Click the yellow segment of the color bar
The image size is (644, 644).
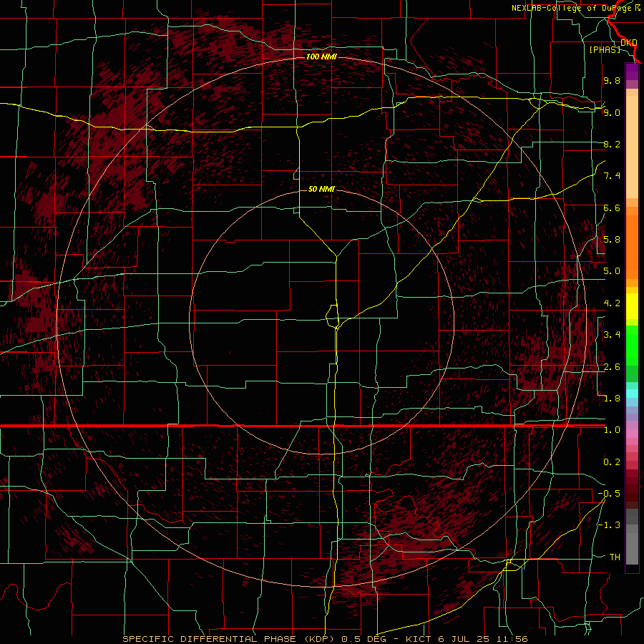pos(632,306)
